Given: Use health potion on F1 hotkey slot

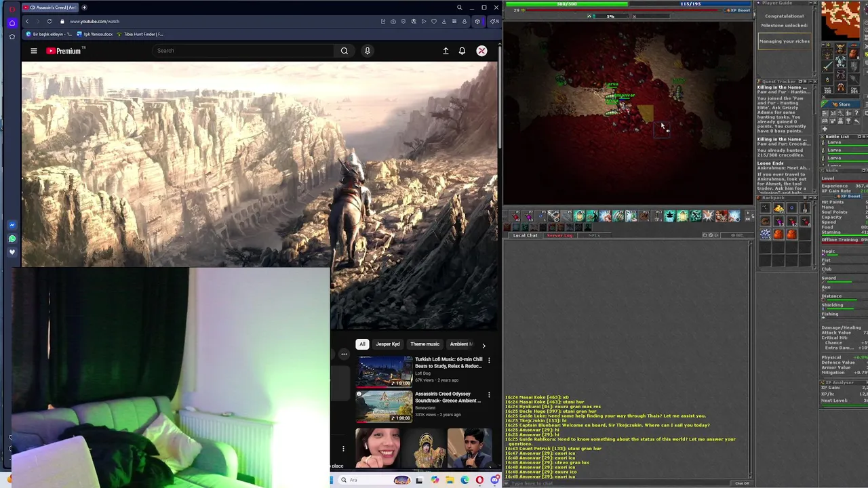Looking at the screenshot, I should pyautogui.click(x=516, y=216).
